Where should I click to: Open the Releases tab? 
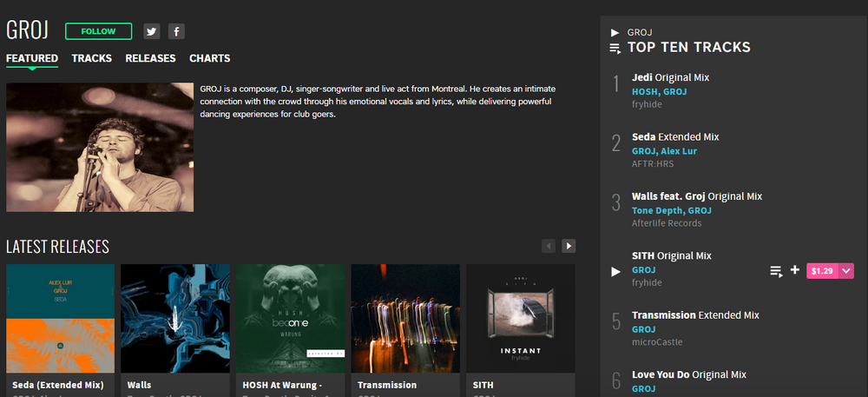[150, 58]
